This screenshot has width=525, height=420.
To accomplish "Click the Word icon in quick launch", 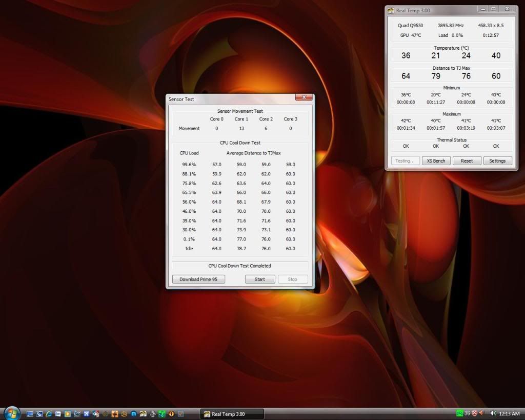I will (x=57, y=413).
